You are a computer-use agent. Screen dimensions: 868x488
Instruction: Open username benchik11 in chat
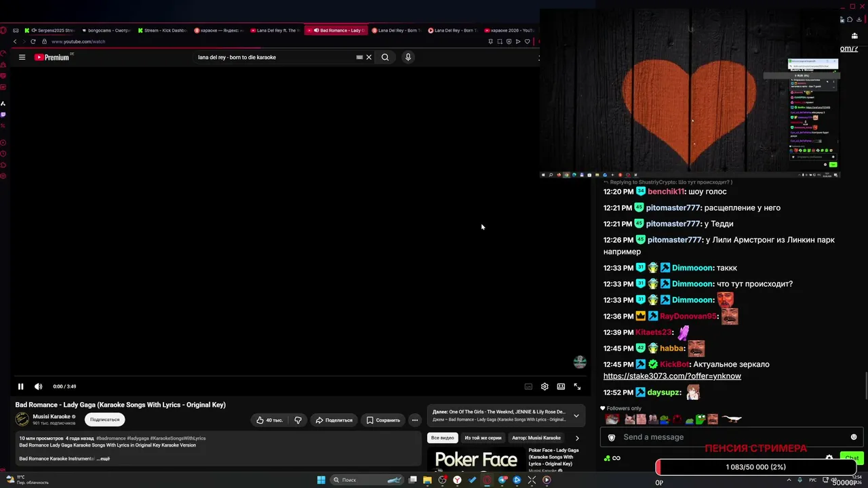(667, 192)
